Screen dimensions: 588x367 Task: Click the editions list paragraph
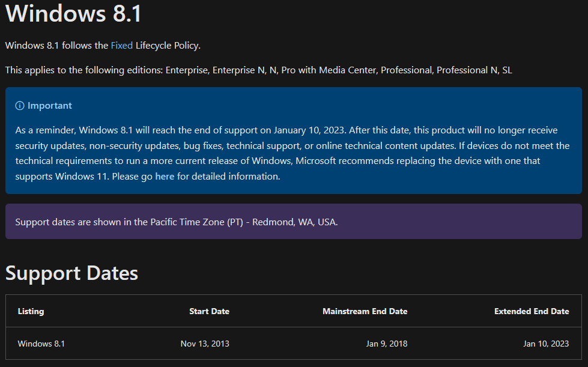[258, 70]
